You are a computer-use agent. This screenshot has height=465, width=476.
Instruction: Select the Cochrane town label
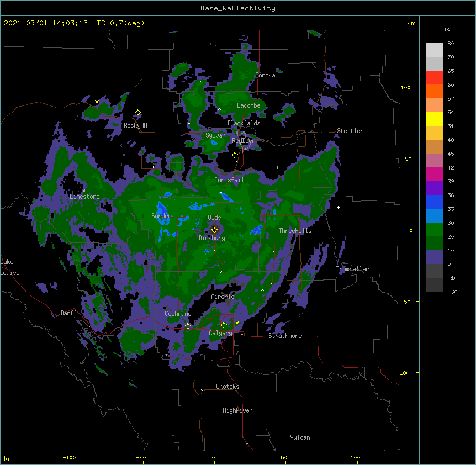pos(178,314)
